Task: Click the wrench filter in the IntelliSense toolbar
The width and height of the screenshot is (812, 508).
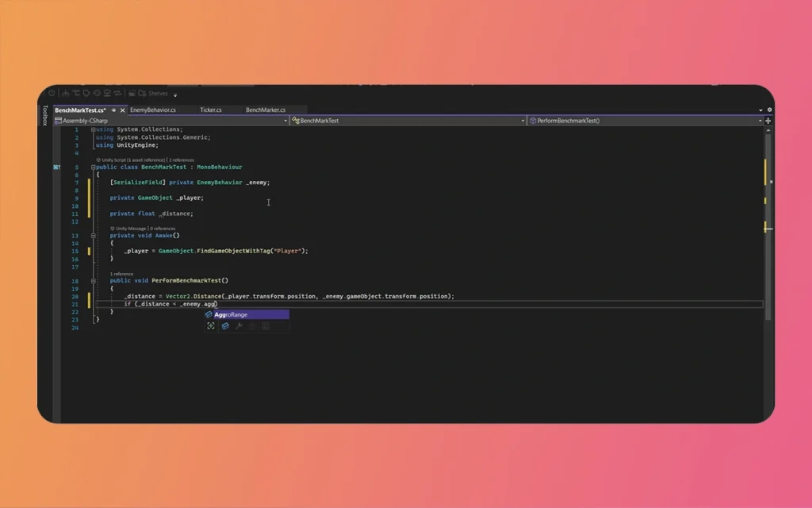Action: coord(239,325)
